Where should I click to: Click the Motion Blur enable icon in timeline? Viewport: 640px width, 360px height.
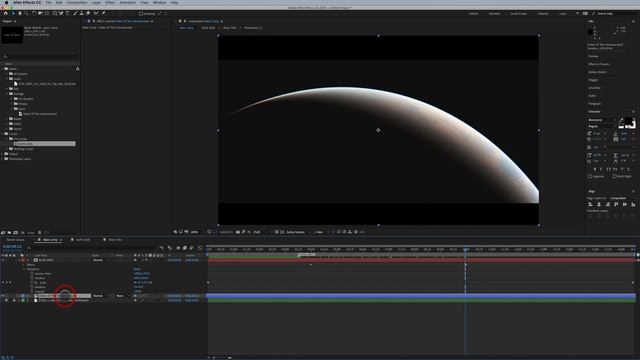pos(191,248)
